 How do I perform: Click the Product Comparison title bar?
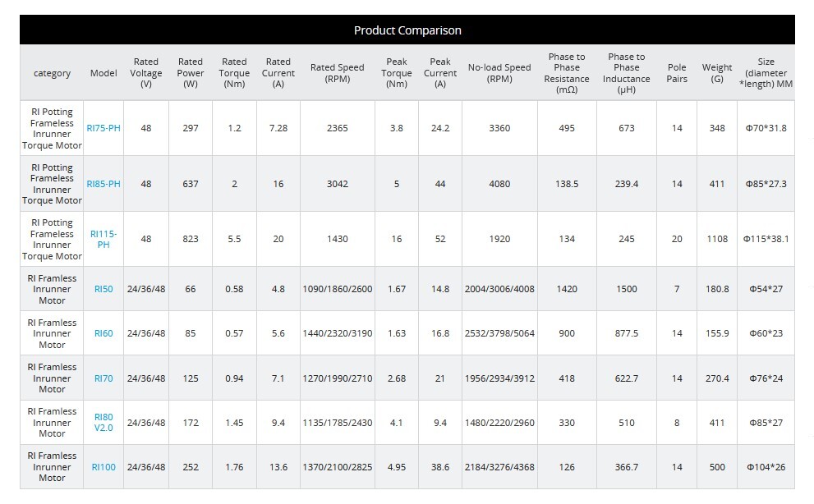click(407, 30)
